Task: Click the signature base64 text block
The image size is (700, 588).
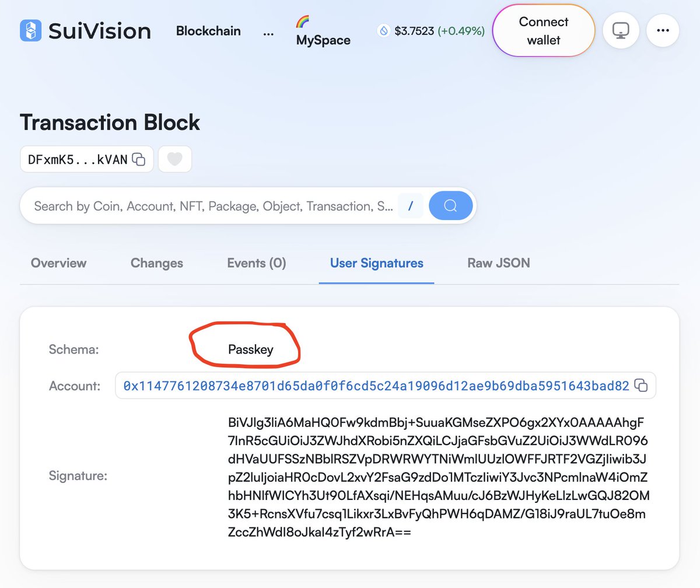Action: [438, 477]
